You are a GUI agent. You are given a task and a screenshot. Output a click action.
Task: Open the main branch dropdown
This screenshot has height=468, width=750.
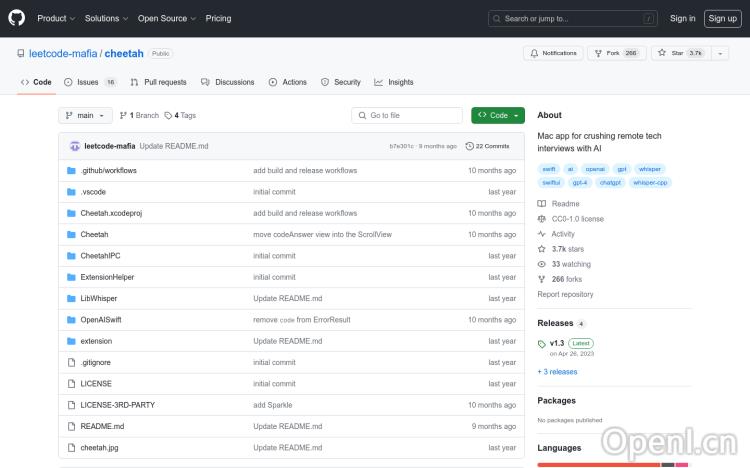[x=85, y=115]
